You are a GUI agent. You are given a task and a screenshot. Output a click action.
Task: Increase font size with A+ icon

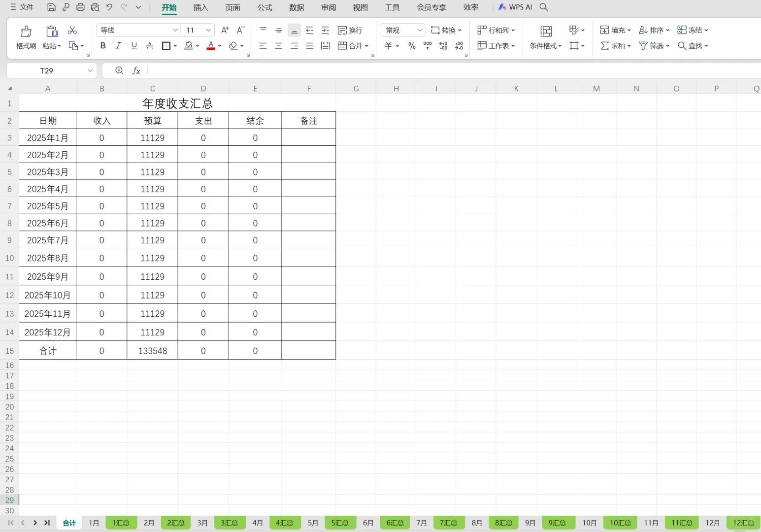coord(225,30)
